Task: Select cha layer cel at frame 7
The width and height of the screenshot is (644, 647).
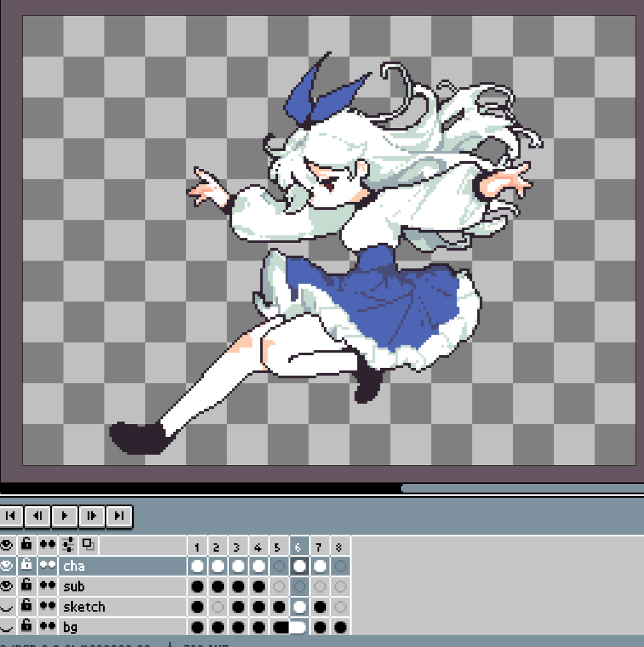Action: pyautogui.click(x=320, y=566)
